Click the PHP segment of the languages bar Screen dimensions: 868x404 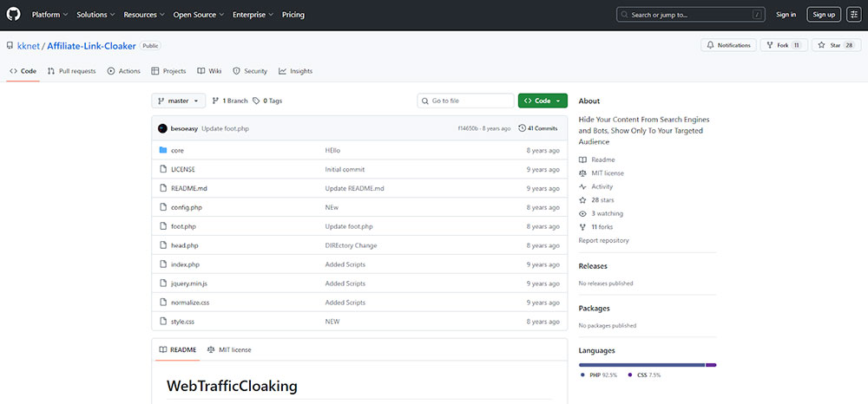click(641, 365)
